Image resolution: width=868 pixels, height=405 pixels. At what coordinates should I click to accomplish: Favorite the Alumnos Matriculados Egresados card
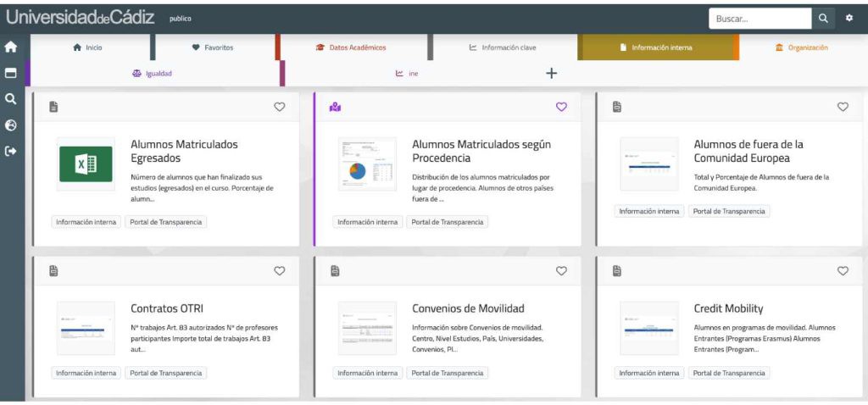(x=280, y=107)
